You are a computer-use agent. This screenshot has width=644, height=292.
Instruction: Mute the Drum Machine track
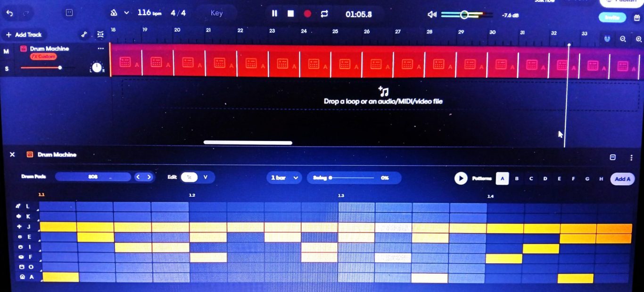tap(7, 51)
